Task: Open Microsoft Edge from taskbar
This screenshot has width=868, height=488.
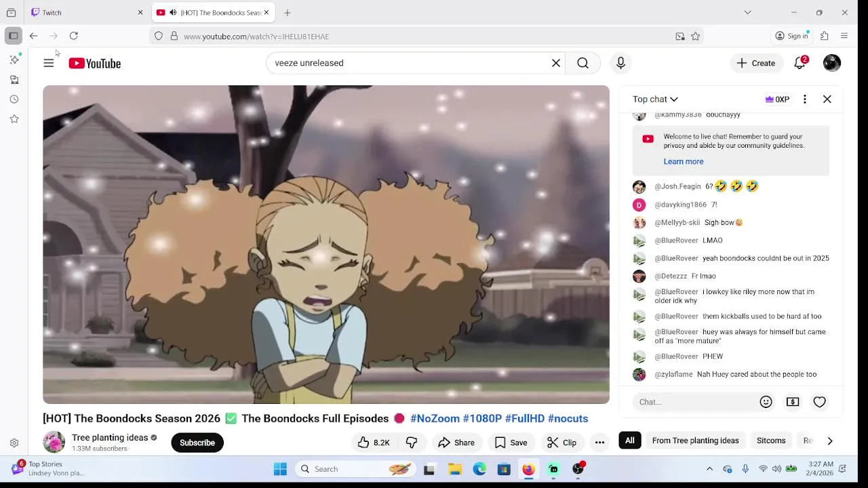Action: pos(479,469)
